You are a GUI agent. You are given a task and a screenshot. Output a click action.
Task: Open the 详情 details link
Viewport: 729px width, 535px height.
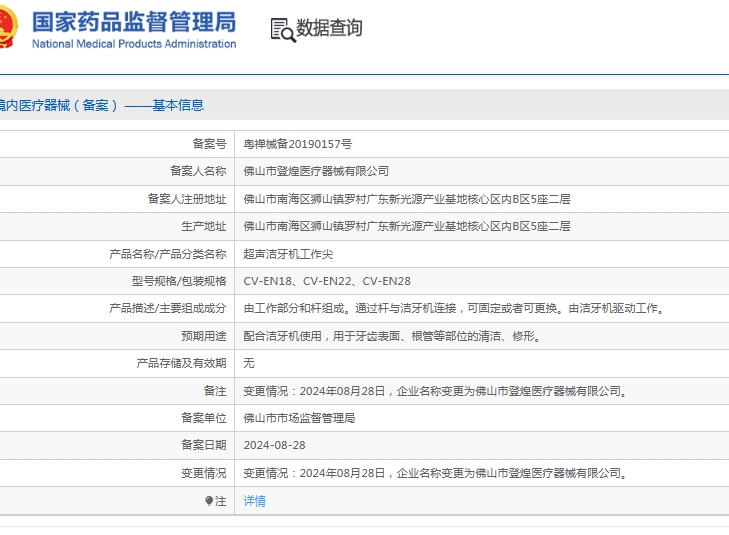(254, 501)
